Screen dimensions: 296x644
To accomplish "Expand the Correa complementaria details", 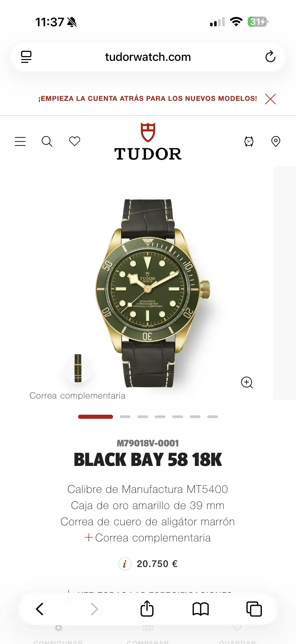I will point(148,538).
